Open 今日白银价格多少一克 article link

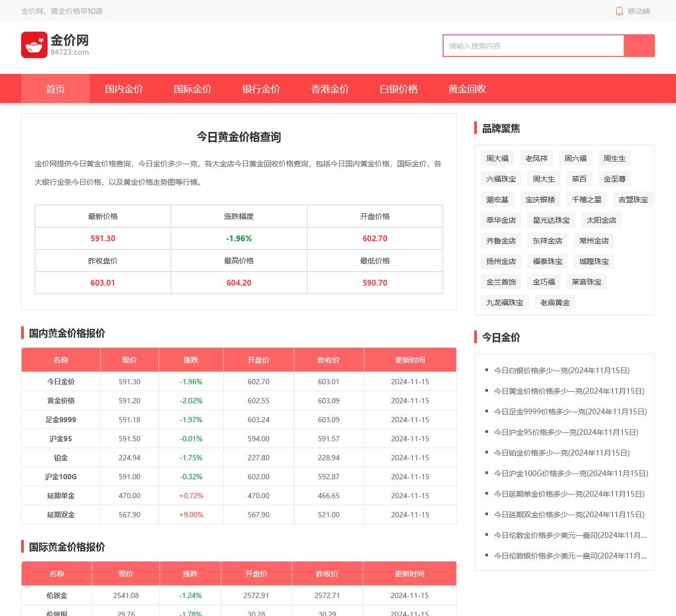561,371
